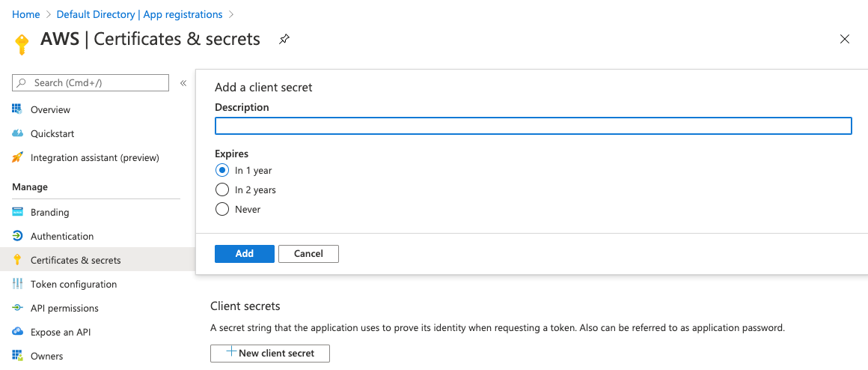The height and width of the screenshot is (370, 868).
Task: Click the Certificates & secrets key icon
Action: coord(17,260)
